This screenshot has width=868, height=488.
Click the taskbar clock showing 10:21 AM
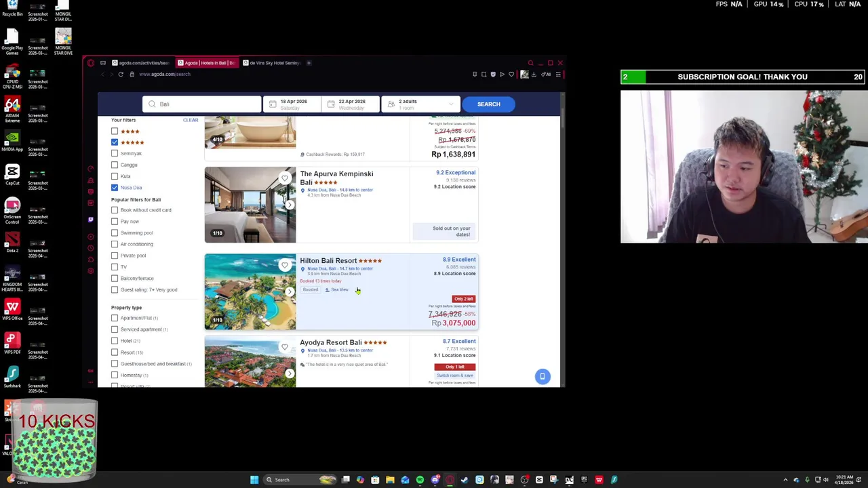pyautogui.click(x=844, y=480)
